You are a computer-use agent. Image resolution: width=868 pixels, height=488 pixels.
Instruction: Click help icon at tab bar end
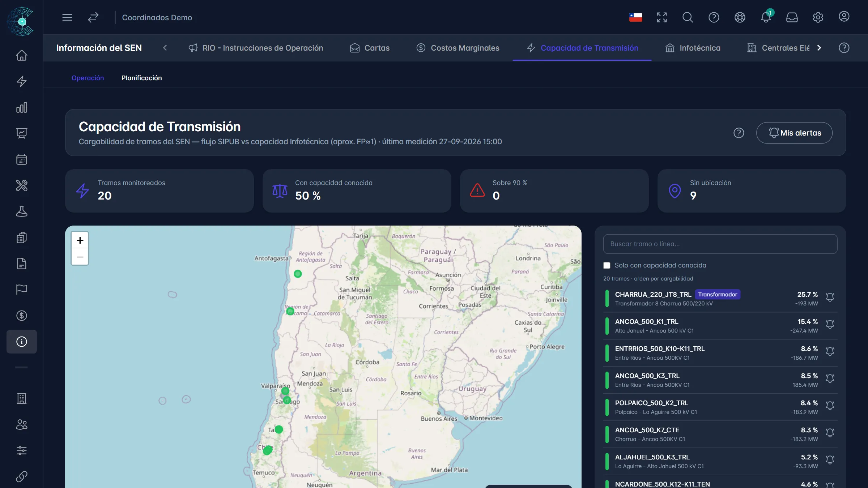click(x=844, y=48)
